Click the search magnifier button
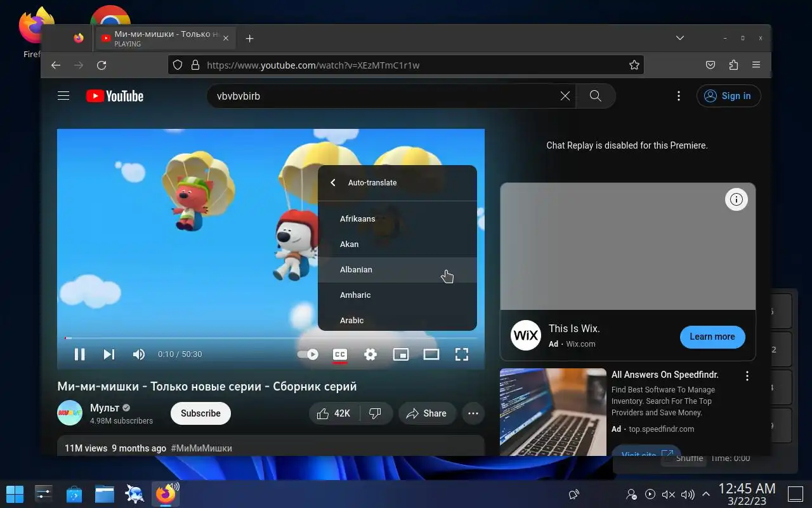812x508 pixels. point(595,96)
